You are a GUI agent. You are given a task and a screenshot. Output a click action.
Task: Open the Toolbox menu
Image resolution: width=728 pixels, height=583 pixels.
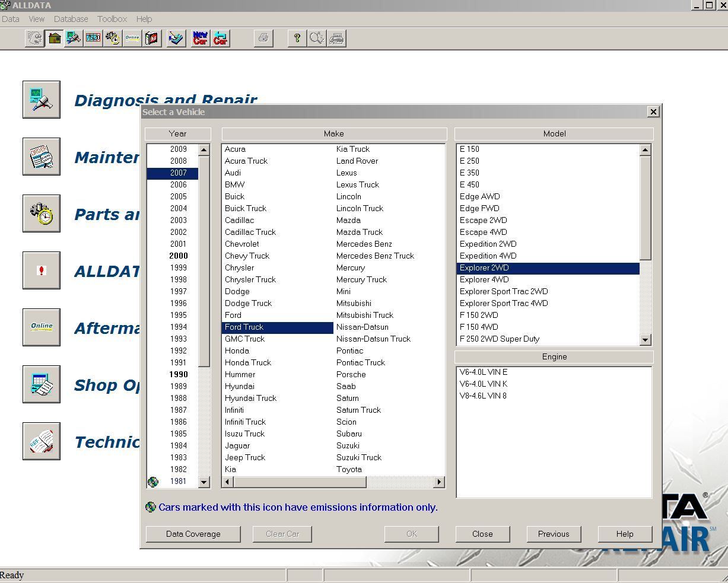click(112, 19)
